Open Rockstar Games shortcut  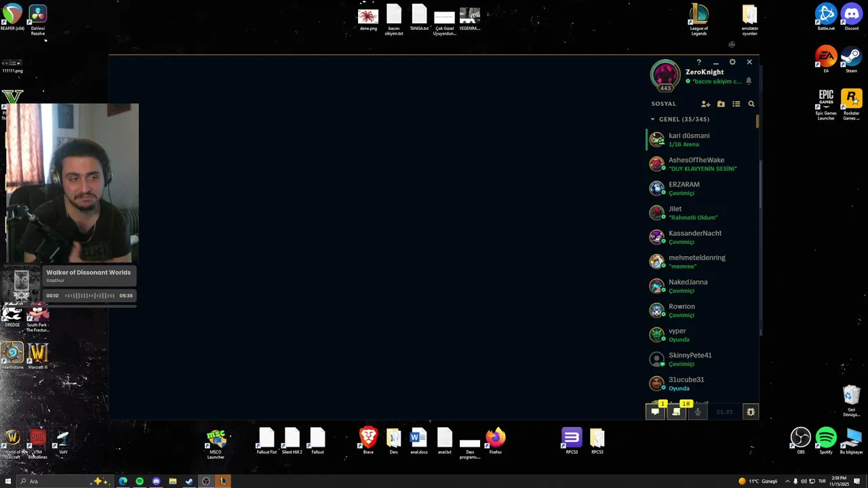point(852,104)
